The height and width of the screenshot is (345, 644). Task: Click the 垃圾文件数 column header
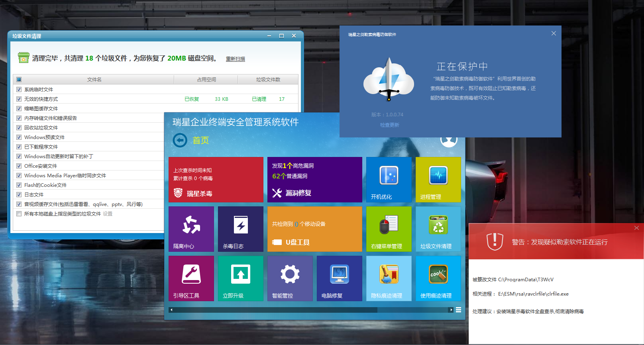268,80
